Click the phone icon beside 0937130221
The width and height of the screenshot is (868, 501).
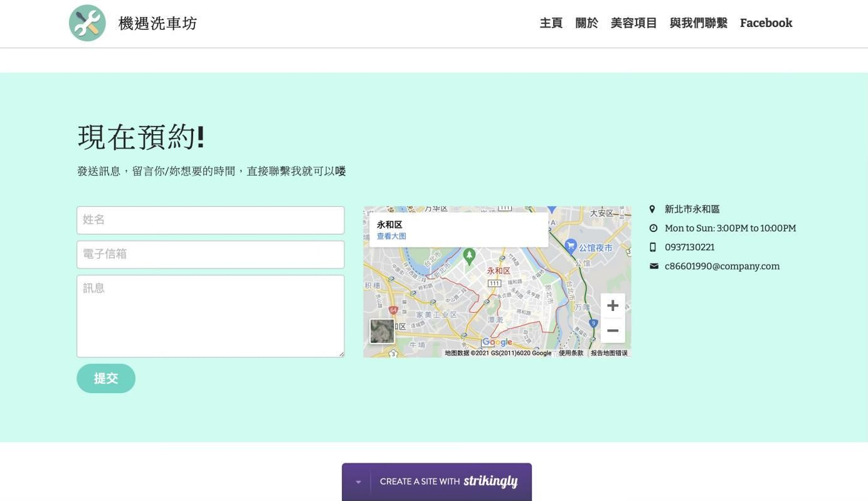tap(653, 247)
